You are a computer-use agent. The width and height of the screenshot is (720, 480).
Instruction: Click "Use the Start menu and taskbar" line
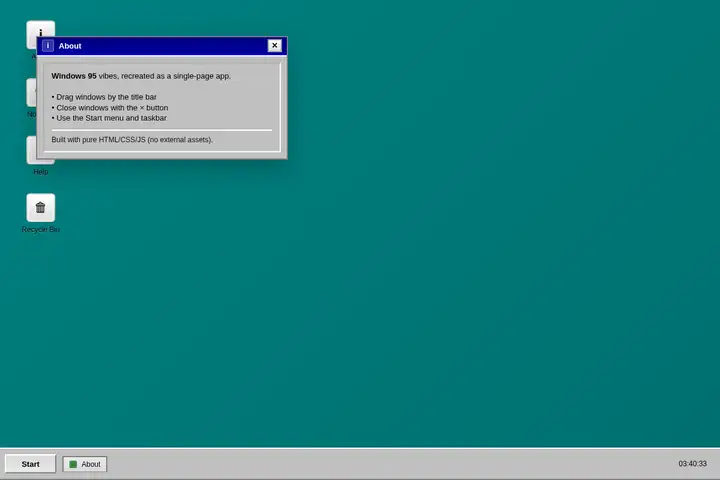109,118
